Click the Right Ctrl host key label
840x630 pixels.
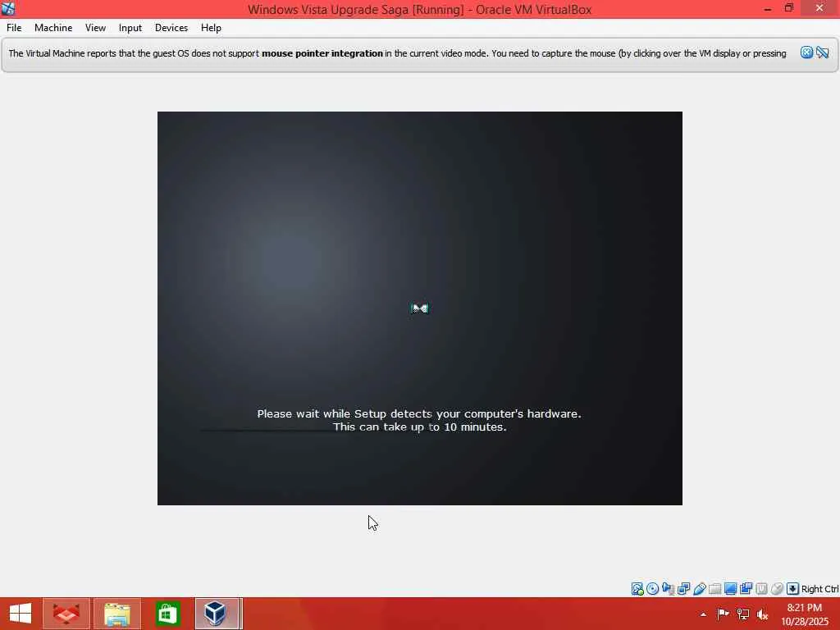(819, 589)
